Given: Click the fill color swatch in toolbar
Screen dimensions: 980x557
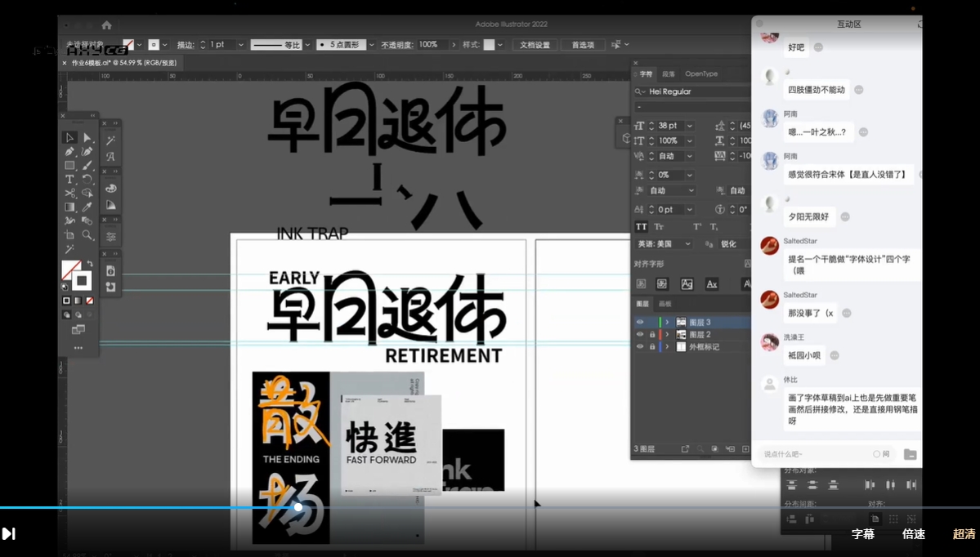Looking at the screenshot, I should click(71, 270).
